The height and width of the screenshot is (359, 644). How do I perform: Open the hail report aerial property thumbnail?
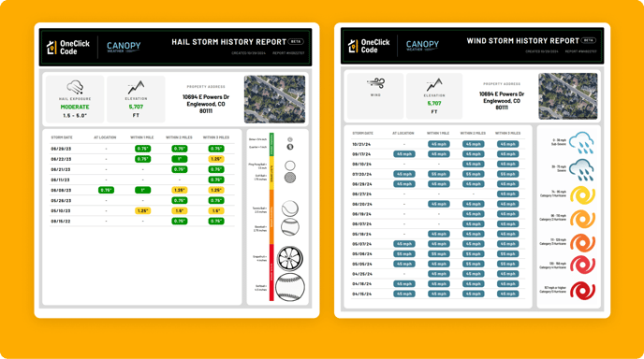[275, 99]
